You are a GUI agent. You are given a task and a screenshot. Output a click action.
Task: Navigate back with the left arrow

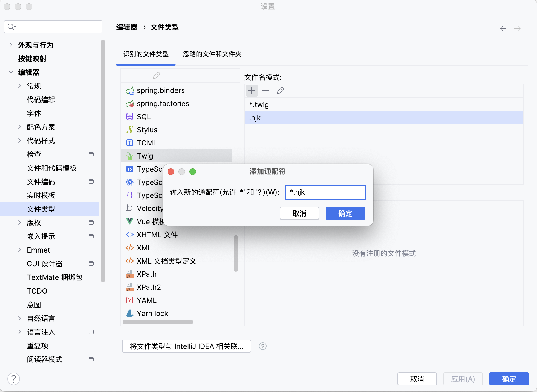(x=503, y=28)
